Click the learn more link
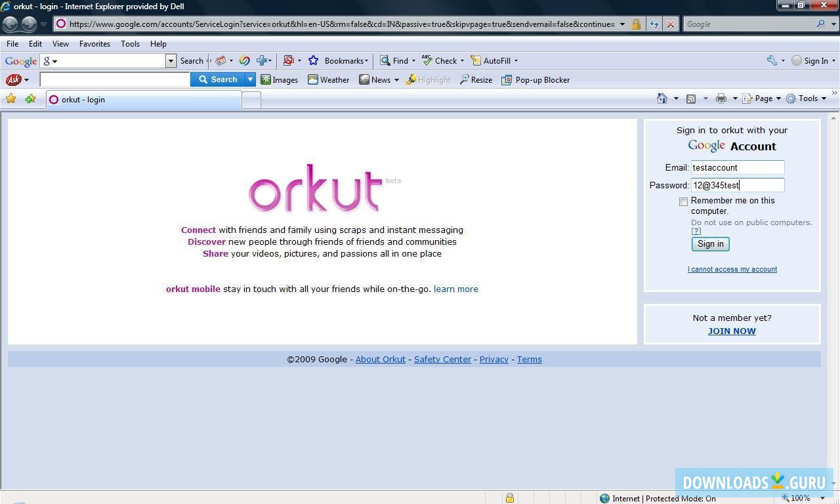 tap(456, 289)
